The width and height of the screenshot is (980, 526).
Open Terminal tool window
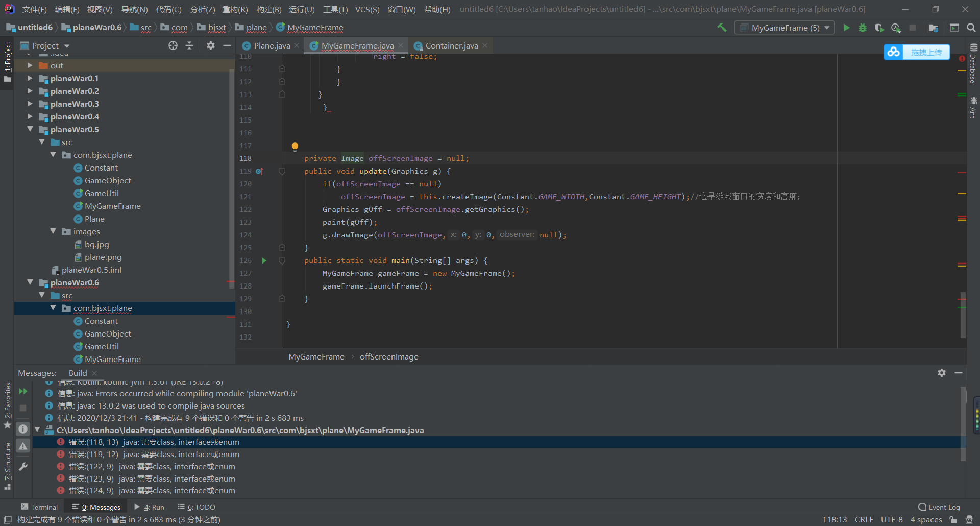[x=39, y=507]
